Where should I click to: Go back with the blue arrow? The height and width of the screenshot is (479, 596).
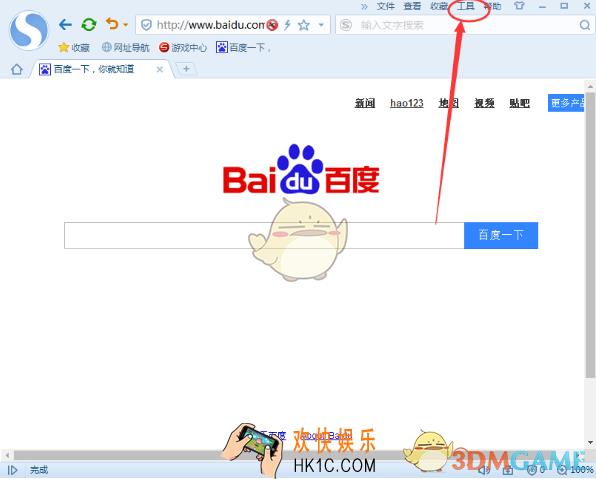(65, 25)
